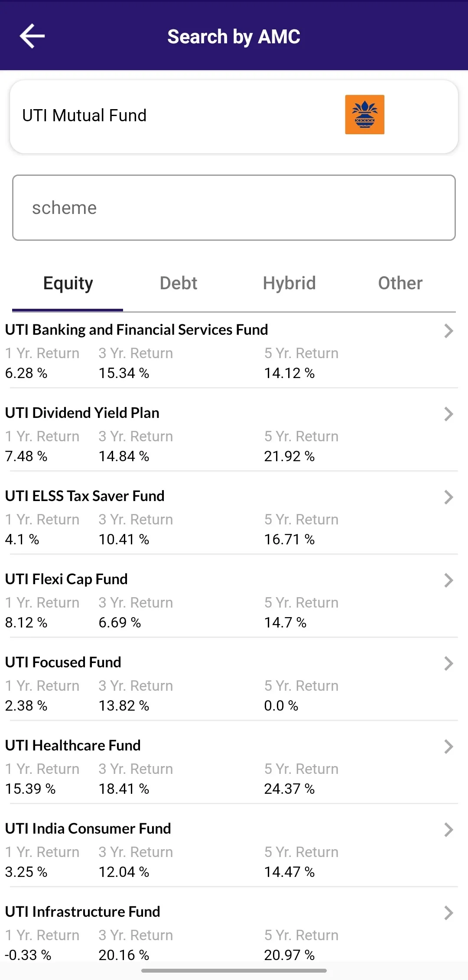Screen dimensions: 468x980
Task: Switch to the Hybrid tab
Action: pyautogui.click(x=289, y=283)
